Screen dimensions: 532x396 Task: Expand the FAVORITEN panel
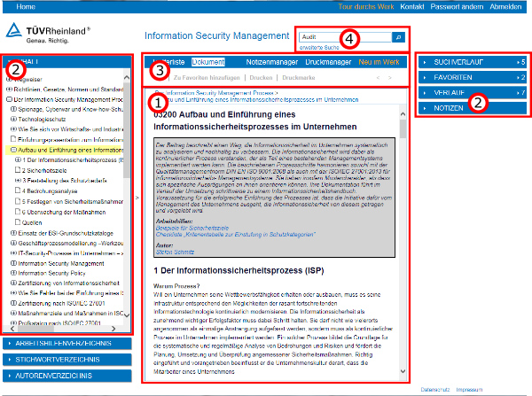[x=473, y=77]
